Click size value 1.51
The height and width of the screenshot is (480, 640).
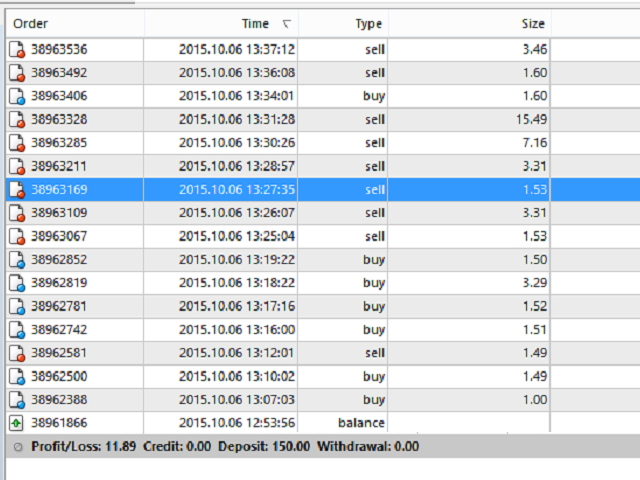(535, 329)
